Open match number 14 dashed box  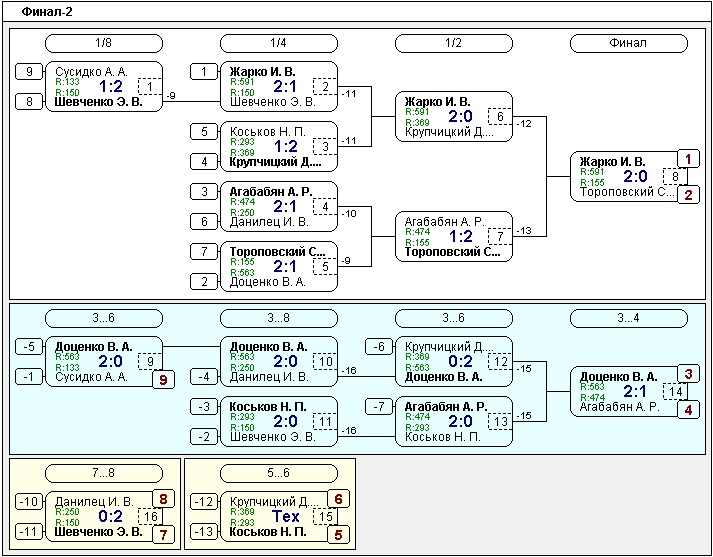pos(675,391)
